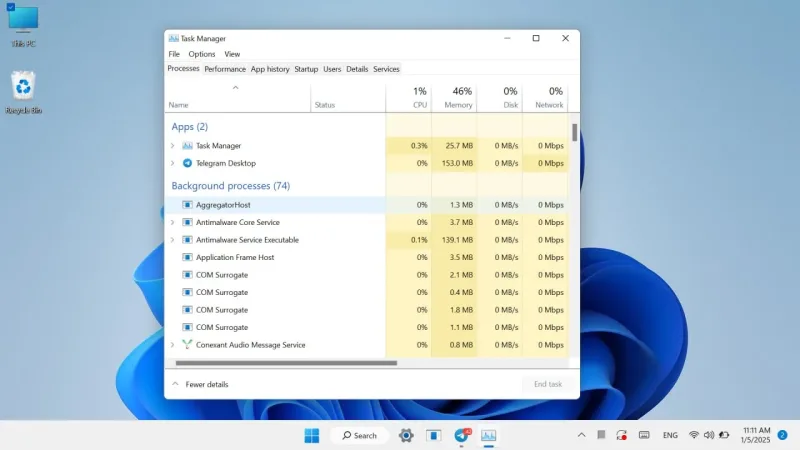The height and width of the screenshot is (450, 800).
Task: Sort by the Memory column header
Action: click(454, 98)
